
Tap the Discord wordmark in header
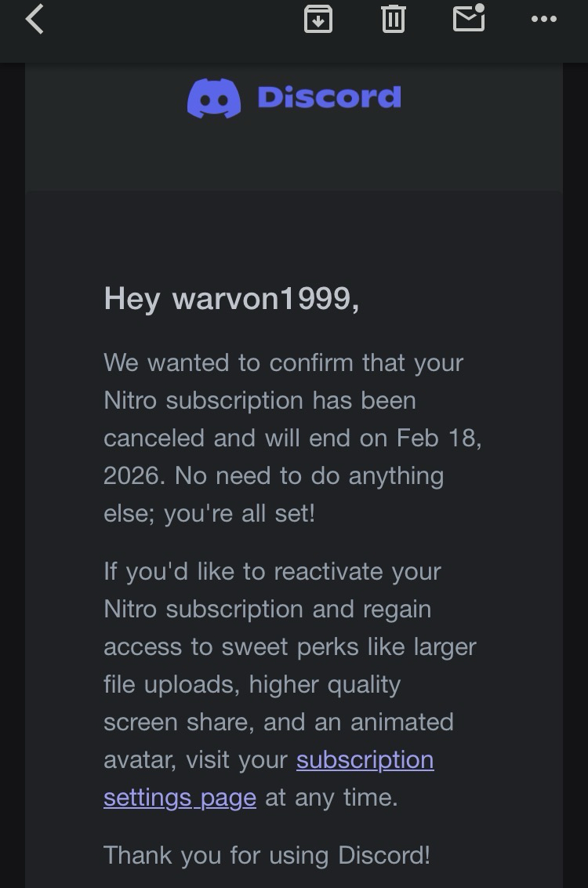pos(329,97)
